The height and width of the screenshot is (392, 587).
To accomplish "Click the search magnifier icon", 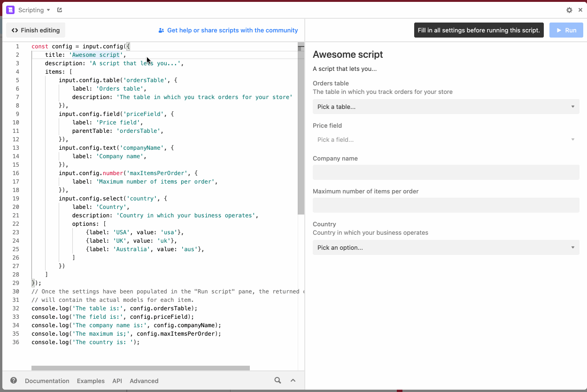I will pos(278,380).
